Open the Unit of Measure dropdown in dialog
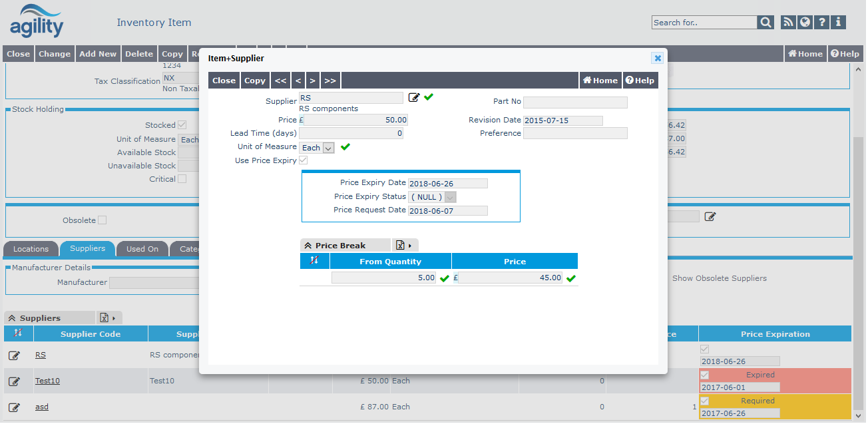 pos(317,148)
